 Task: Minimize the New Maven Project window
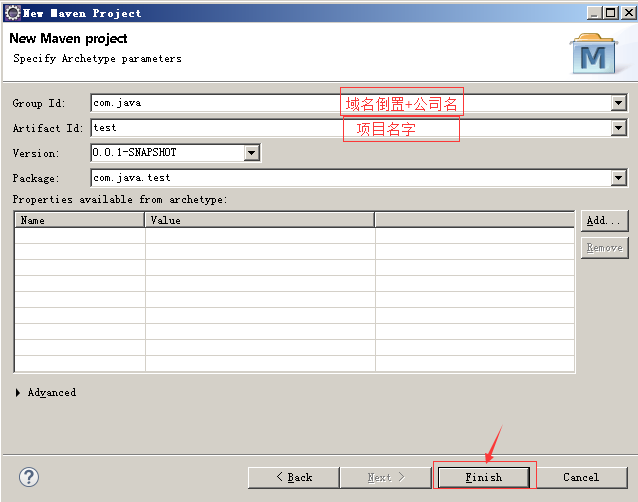click(595, 13)
